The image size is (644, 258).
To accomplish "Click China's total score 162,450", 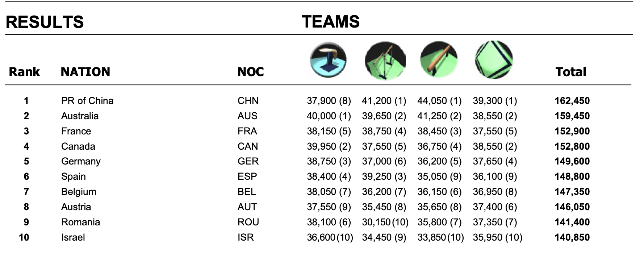I will 572,101.
